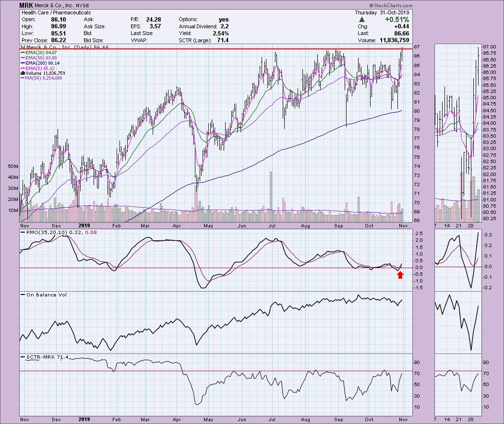
Task: Click the -1.5 label on the PMO axis
Action: click(x=418, y=288)
